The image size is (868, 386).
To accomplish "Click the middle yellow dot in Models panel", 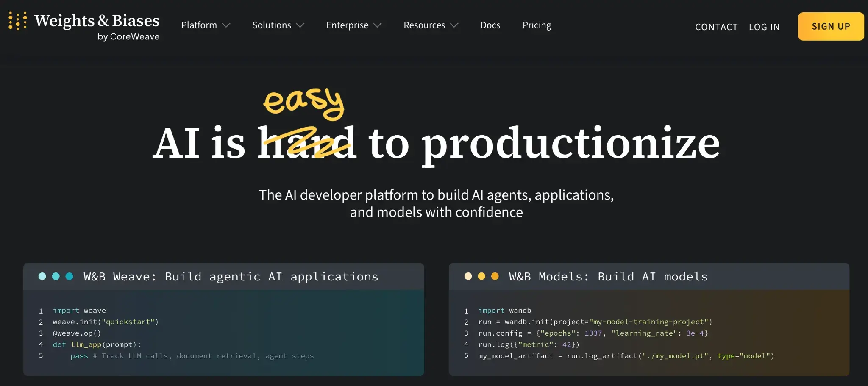I will point(481,276).
